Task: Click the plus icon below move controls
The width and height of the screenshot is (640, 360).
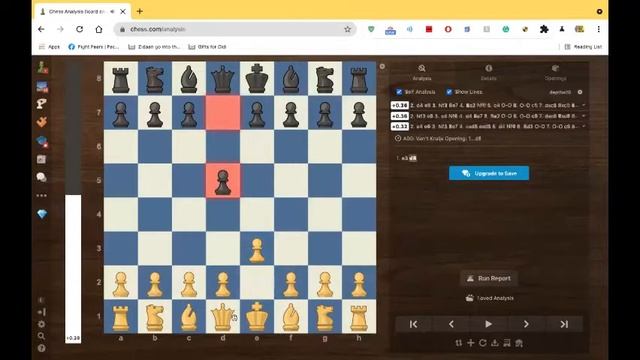Action: coord(471,343)
